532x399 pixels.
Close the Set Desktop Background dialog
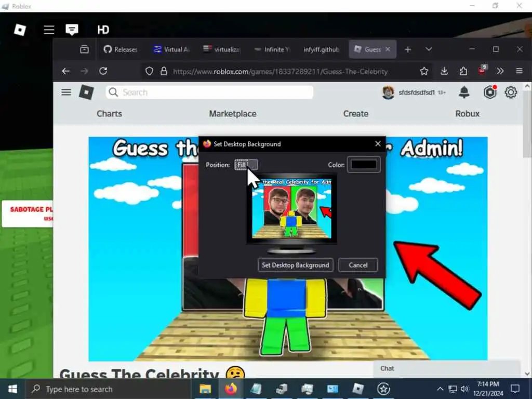378,144
